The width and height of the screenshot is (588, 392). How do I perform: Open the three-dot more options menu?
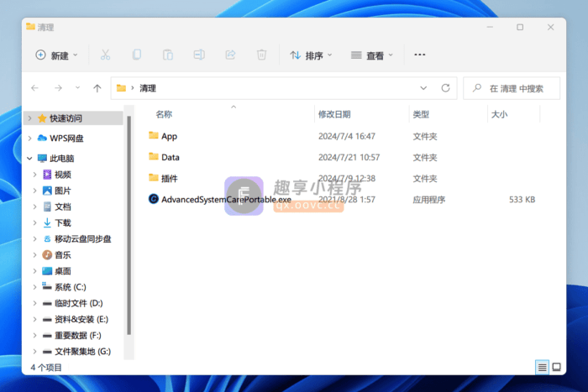[x=420, y=55]
